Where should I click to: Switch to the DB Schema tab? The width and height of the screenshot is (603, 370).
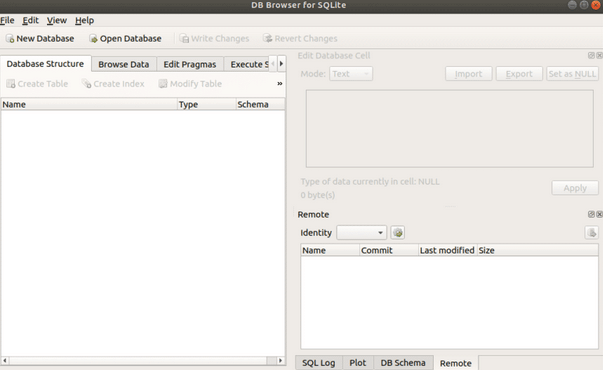pos(403,363)
